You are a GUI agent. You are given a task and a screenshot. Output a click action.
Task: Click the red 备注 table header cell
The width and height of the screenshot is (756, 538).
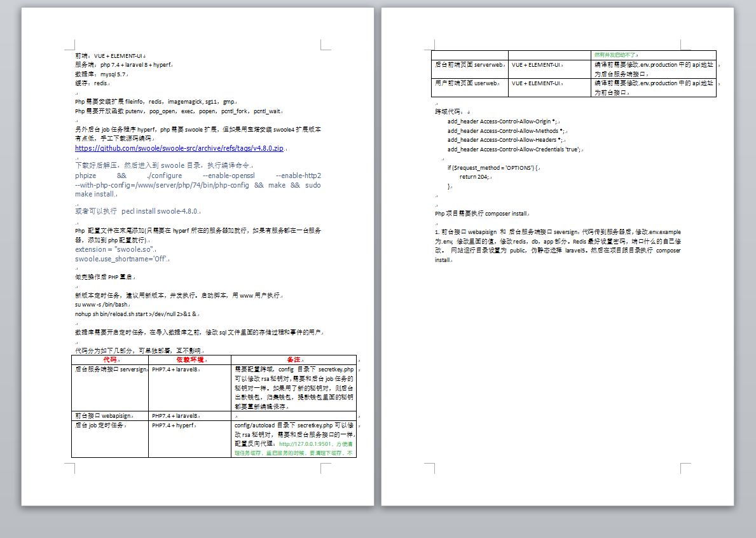[x=294, y=360]
